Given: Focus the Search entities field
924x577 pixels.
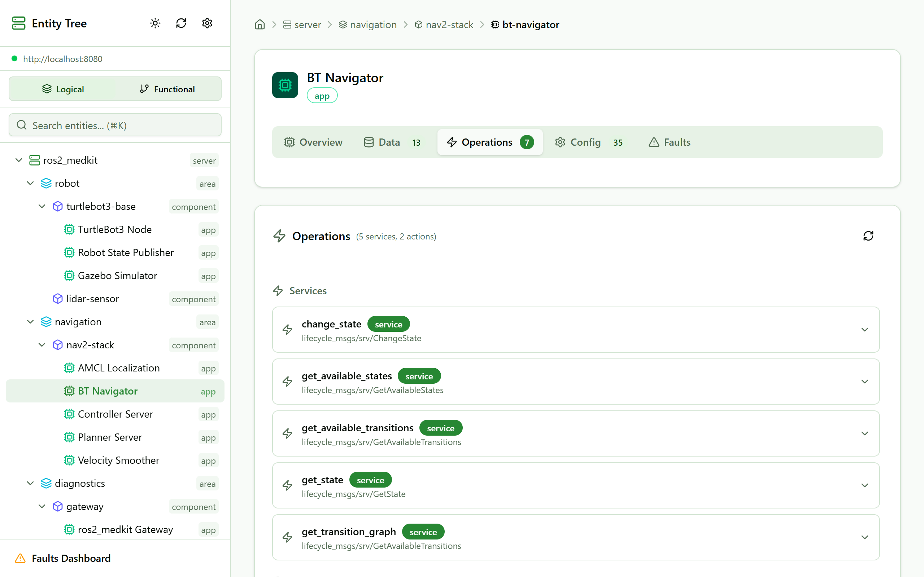Looking at the screenshot, I should (115, 125).
